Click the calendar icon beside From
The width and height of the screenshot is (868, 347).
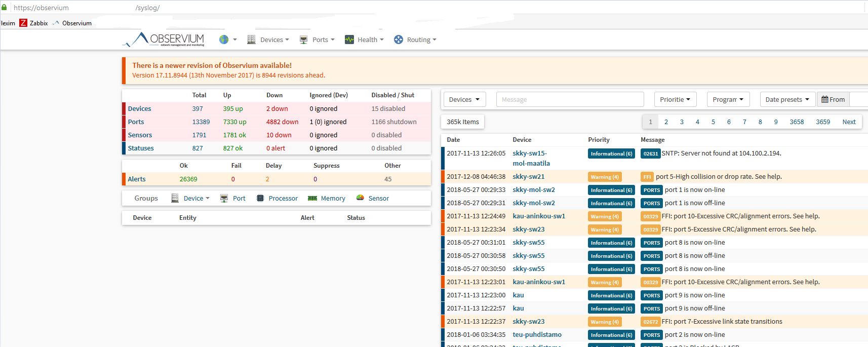pos(825,99)
